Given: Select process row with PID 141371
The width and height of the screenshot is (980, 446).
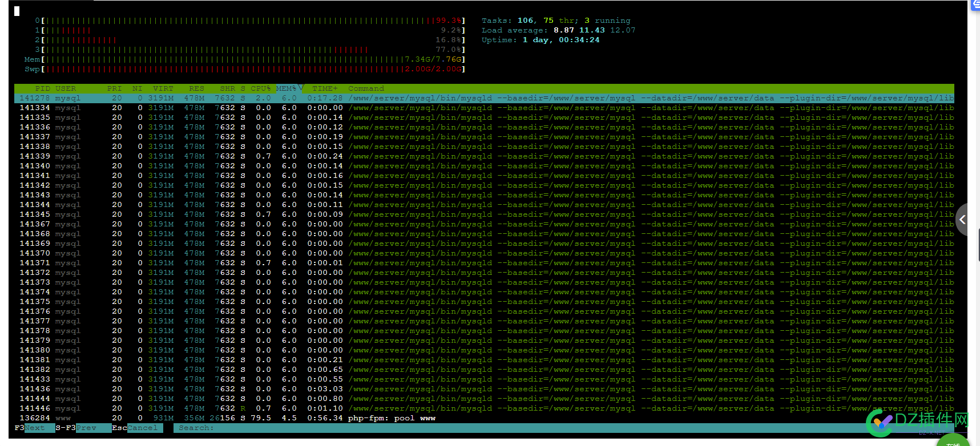Looking at the screenshot, I should pyautogui.click(x=484, y=263).
